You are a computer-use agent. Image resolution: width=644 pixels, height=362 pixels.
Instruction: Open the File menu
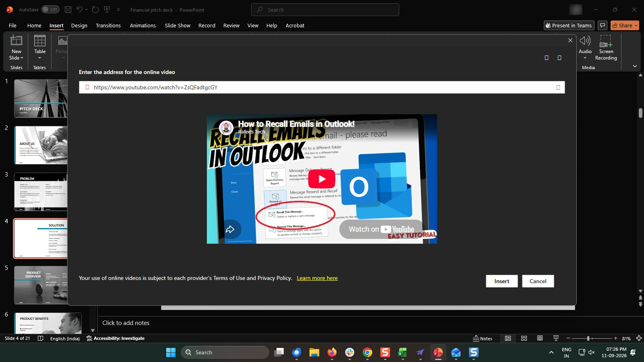(12, 25)
